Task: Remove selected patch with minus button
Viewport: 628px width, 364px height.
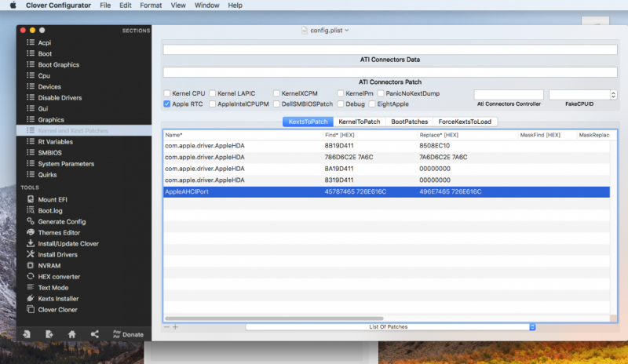Action: pyautogui.click(x=166, y=327)
